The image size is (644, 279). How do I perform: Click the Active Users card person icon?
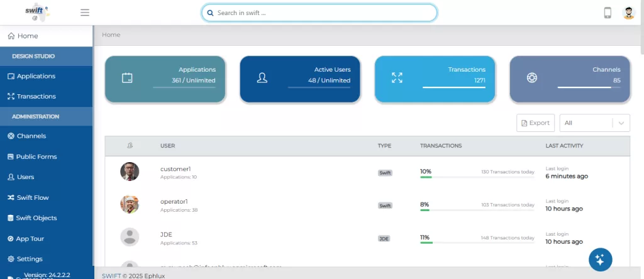262,78
